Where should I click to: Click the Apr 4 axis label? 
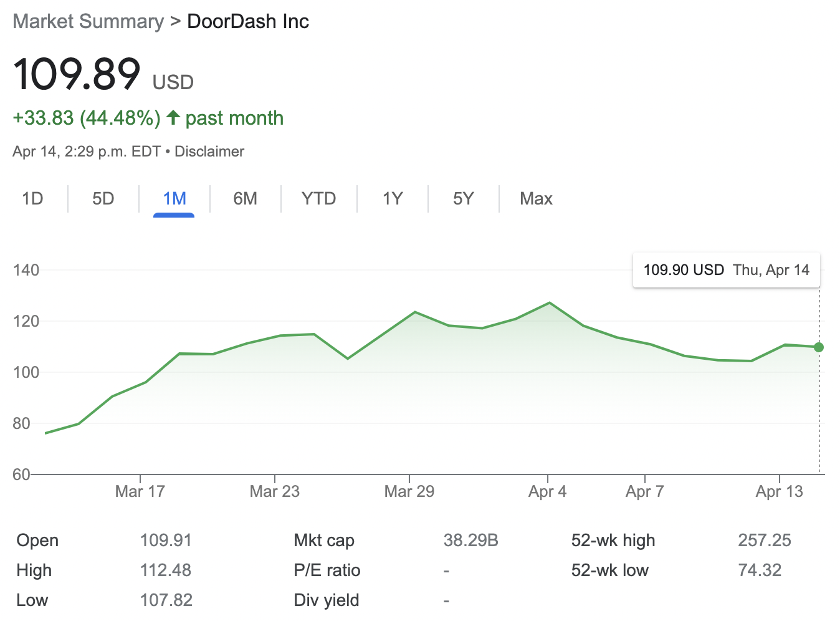pyautogui.click(x=547, y=491)
